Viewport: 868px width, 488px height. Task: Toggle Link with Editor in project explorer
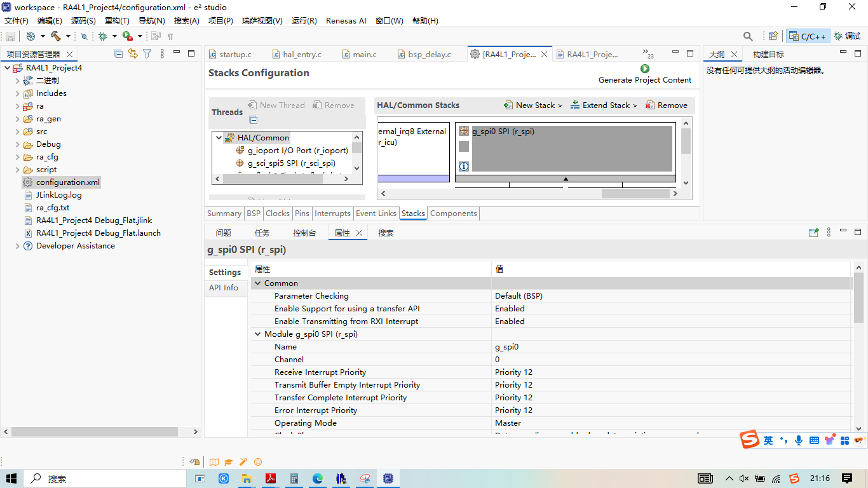click(133, 54)
